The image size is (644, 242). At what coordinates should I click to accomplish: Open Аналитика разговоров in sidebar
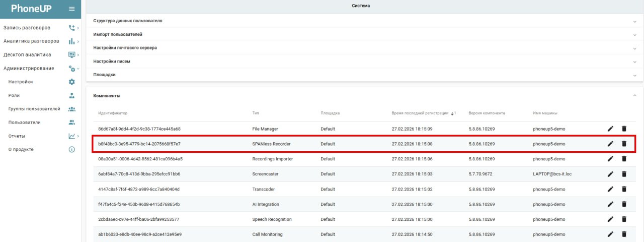[x=31, y=41]
